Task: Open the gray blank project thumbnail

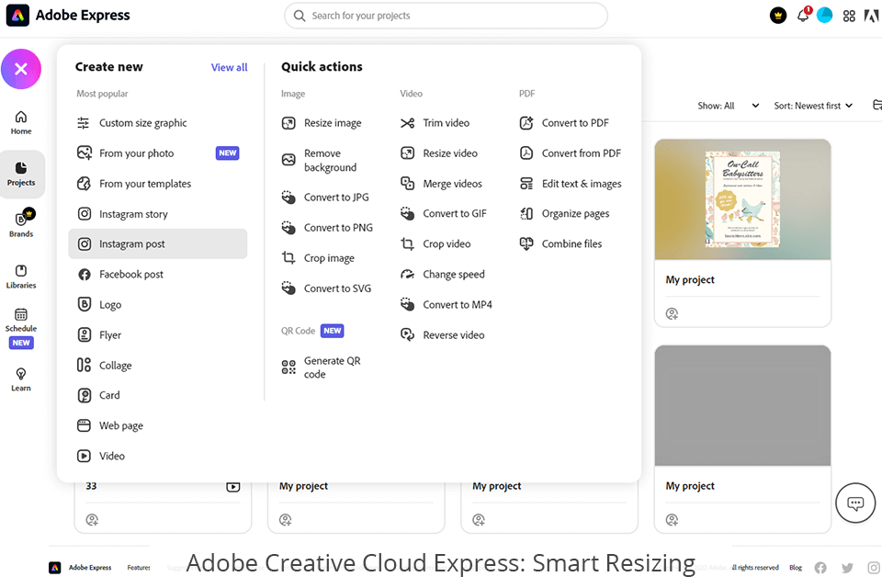Action: click(x=742, y=406)
